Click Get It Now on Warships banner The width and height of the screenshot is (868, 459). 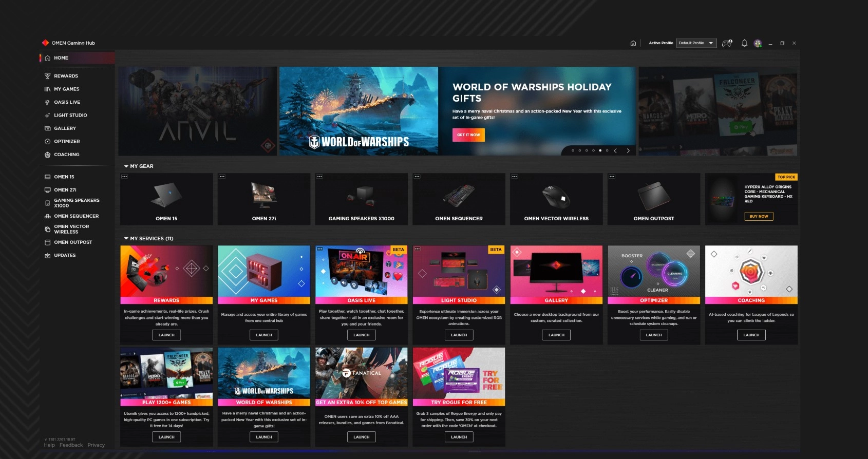pos(468,135)
